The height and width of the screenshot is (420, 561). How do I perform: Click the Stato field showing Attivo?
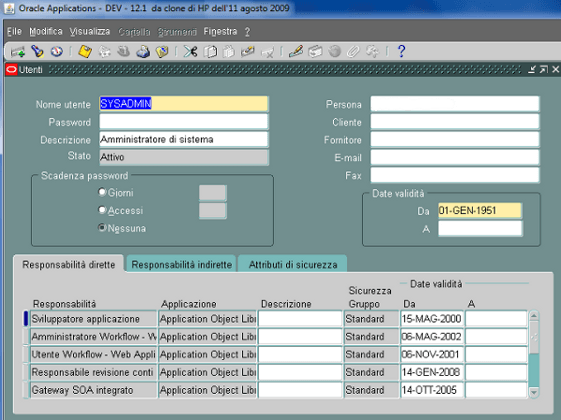184,157
